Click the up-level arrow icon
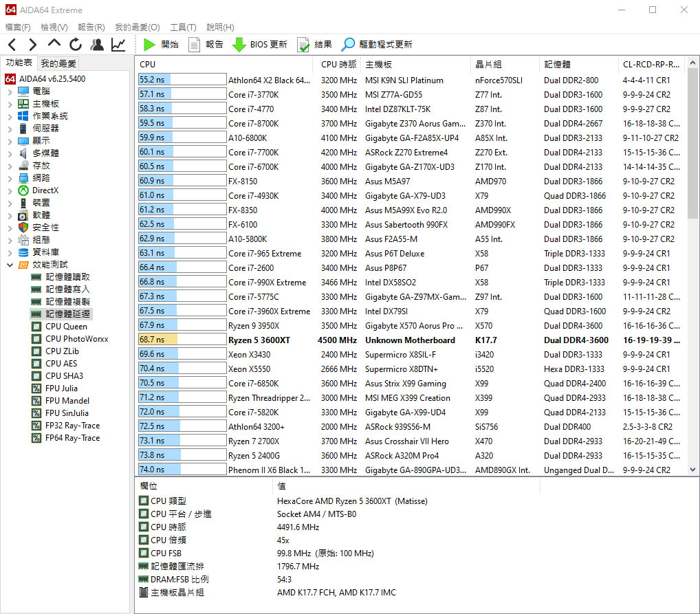Viewport: 700px width, 614px height. pyautogui.click(x=54, y=44)
